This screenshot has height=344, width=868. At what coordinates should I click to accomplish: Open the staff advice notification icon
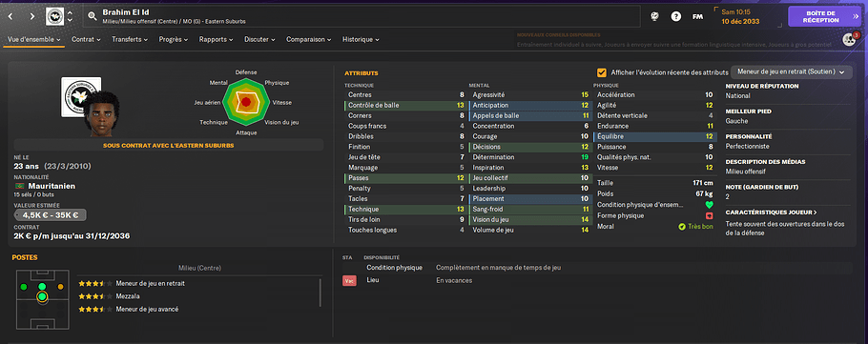tap(849, 39)
